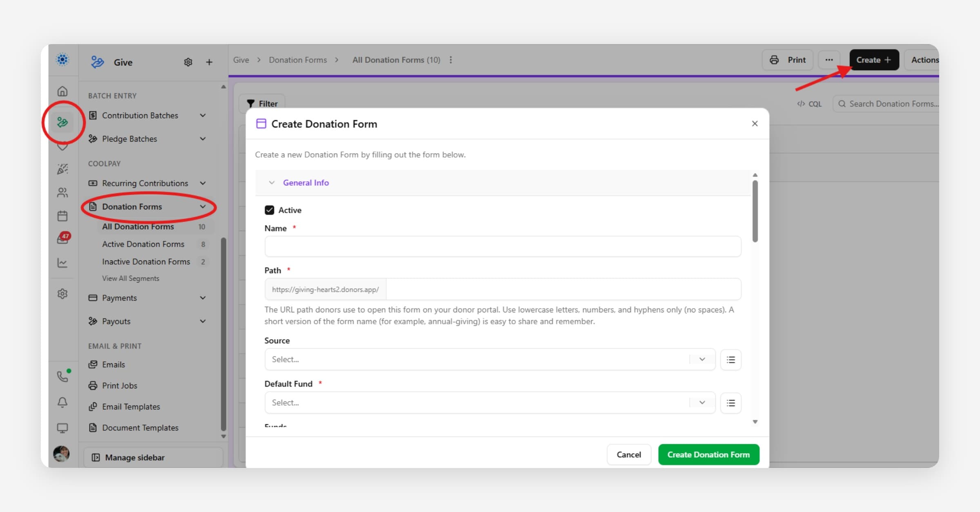Open the user profile avatar

[62, 453]
